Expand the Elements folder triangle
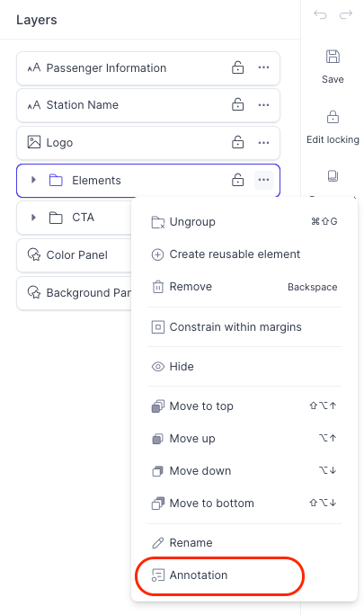The height and width of the screenshot is (615, 364). pyautogui.click(x=33, y=180)
